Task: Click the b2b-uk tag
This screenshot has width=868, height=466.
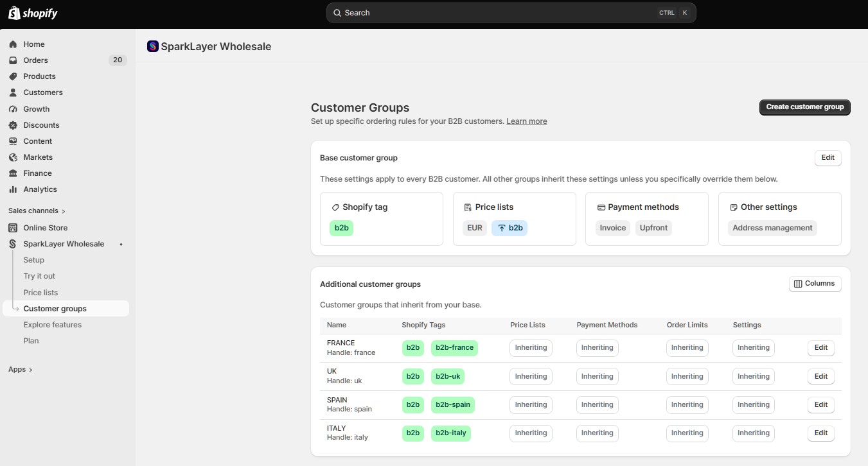Action: pyautogui.click(x=448, y=376)
